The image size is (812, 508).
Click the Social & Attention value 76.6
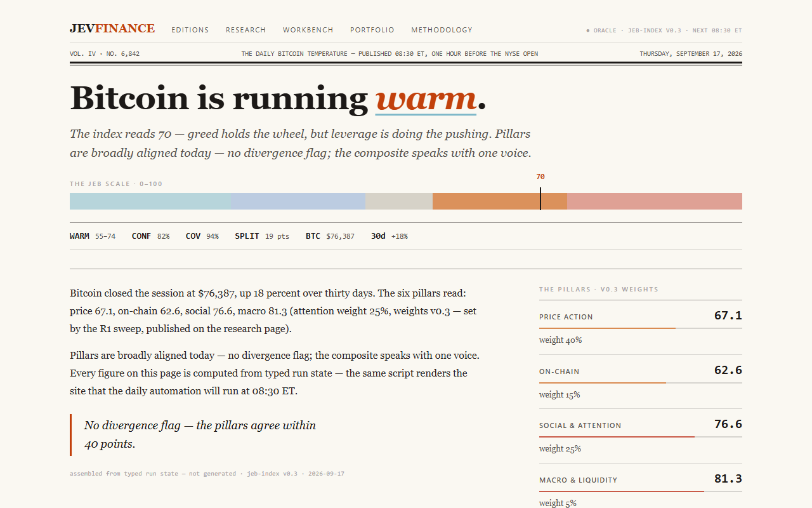pos(728,424)
